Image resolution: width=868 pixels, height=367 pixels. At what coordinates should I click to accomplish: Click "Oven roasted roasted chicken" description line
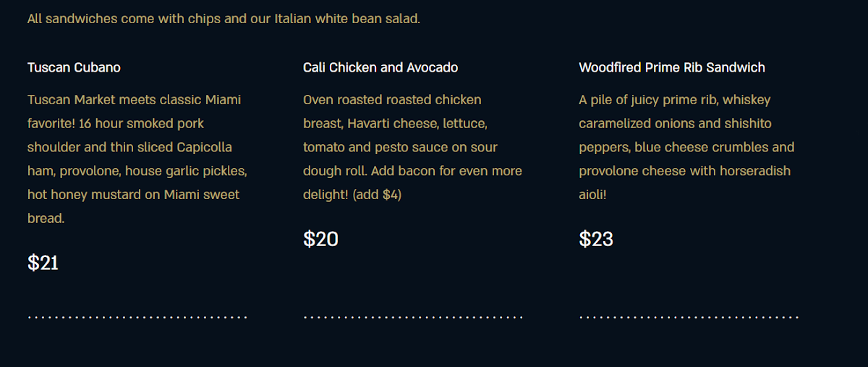point(392,100)
